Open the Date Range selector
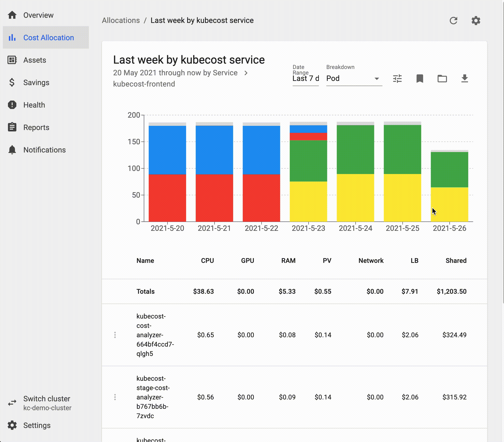The width and height of the screenshot is (504, 442). click(x=306, y=79)
